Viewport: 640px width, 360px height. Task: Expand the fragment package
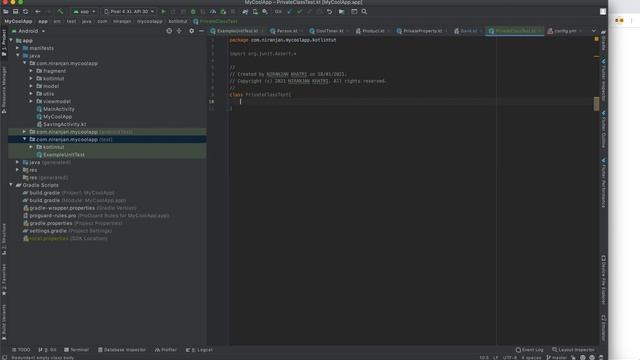pos(31,71)
